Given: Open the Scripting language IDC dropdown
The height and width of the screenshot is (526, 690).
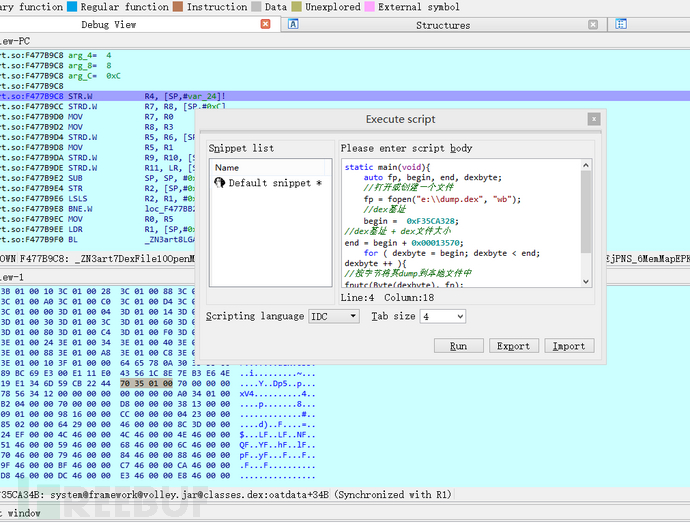Looking at the screenshot, I should 334,316.
